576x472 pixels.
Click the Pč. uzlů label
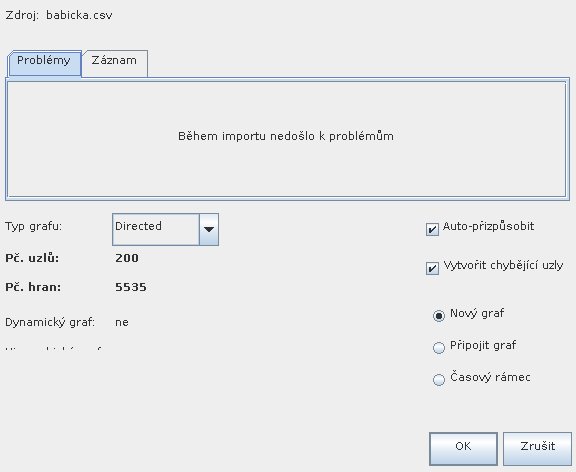[x=32, y=258]
